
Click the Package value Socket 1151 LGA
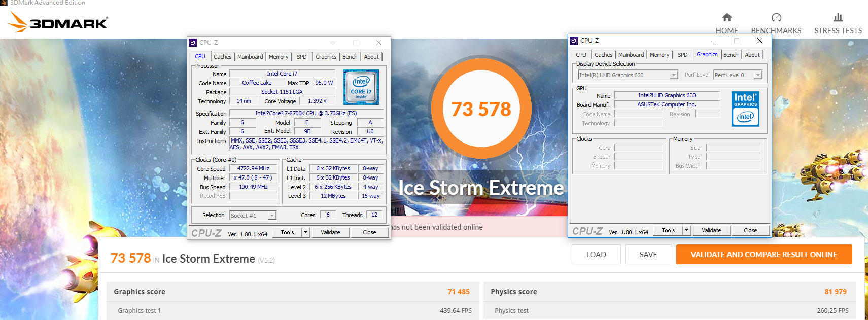tap(282, 92)
